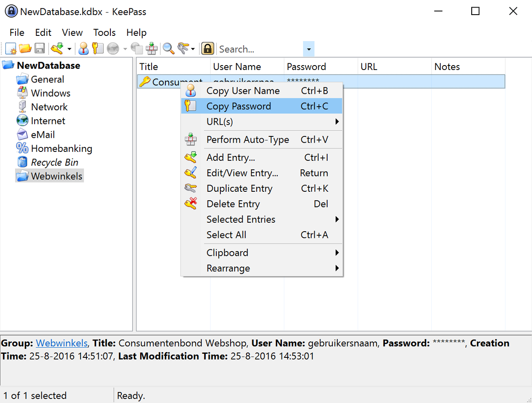This screenshot has width=532, height=403.
Task: Click the New Database toolbar icon
Action: click(x=11, y=49)
